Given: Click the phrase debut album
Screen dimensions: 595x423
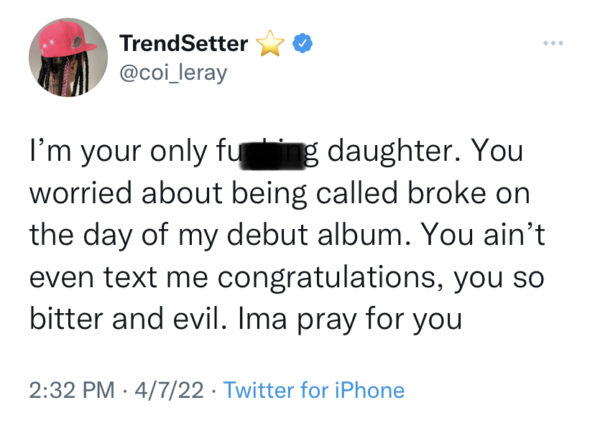Looking at the screenshot, I should [320, 235].
